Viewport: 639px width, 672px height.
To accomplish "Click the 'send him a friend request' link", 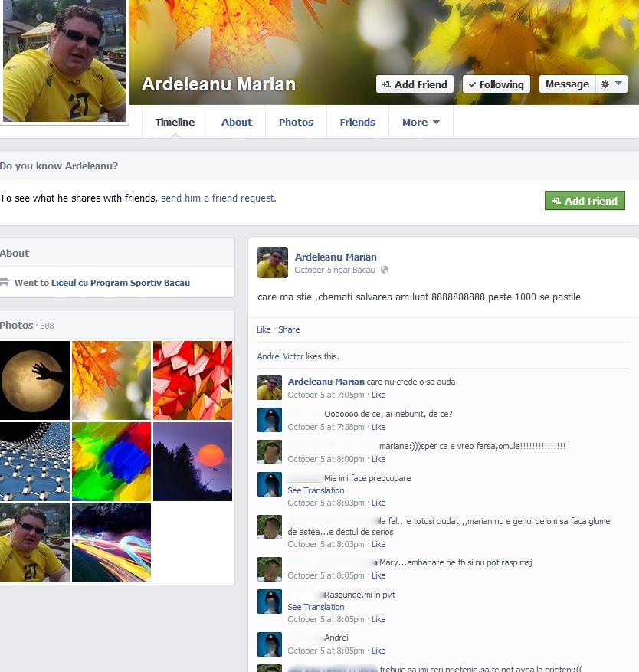I will 218,198.
